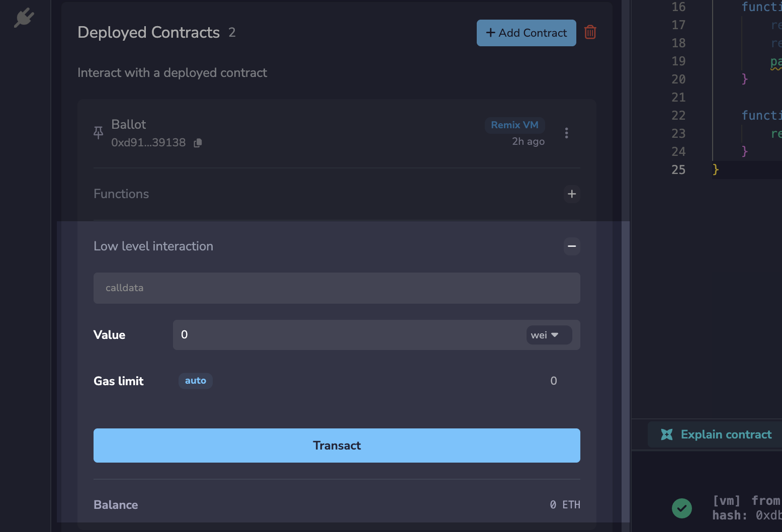Click line number 16 in editor

click(678, 7)
